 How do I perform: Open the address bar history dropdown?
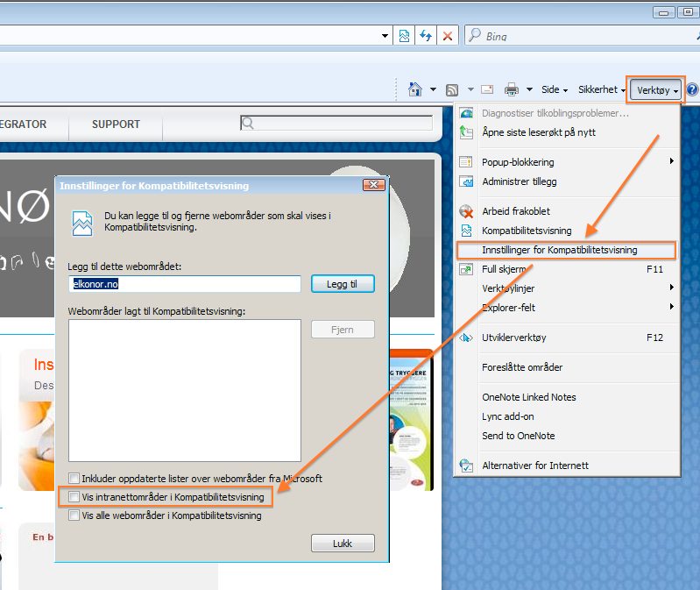click(385, 36)
